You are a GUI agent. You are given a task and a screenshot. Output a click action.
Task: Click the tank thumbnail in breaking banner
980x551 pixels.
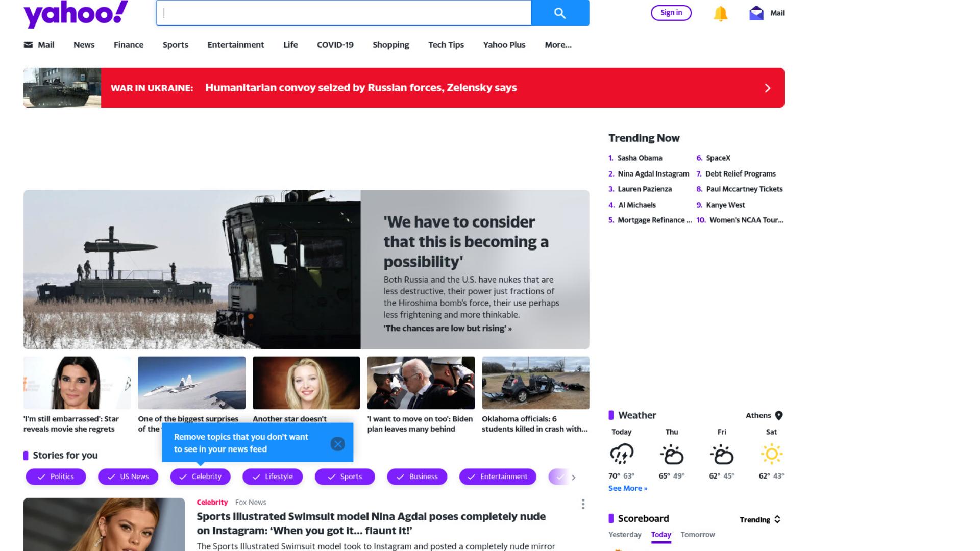(x=62, y=88)
